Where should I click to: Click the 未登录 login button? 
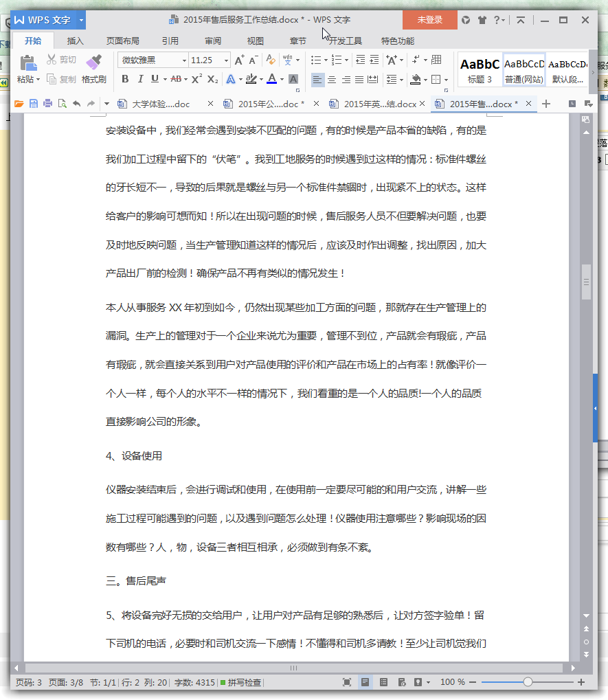[430, 20]
